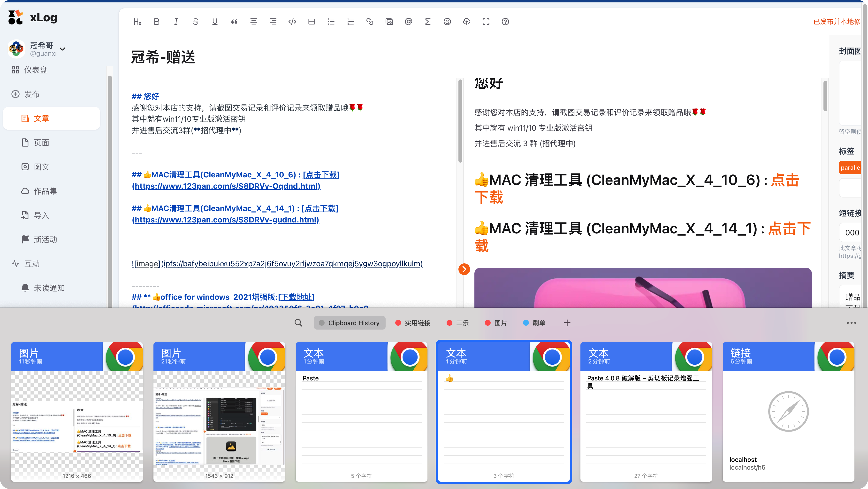Open the toolbar help icon
Image resolution: width=868 pixels, height=489 pixels.
(x=505, y=22)
